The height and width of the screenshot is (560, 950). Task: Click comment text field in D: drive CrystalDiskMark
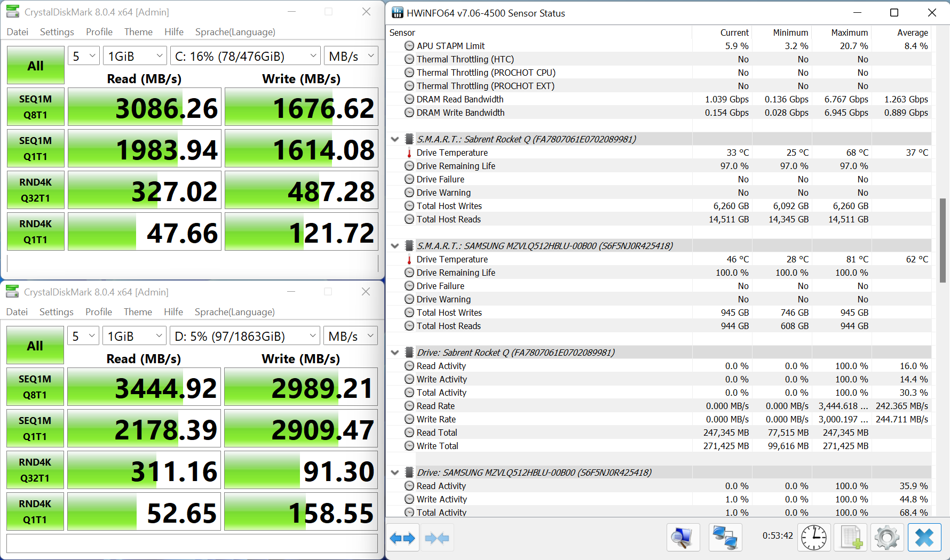tap(192, 543)
